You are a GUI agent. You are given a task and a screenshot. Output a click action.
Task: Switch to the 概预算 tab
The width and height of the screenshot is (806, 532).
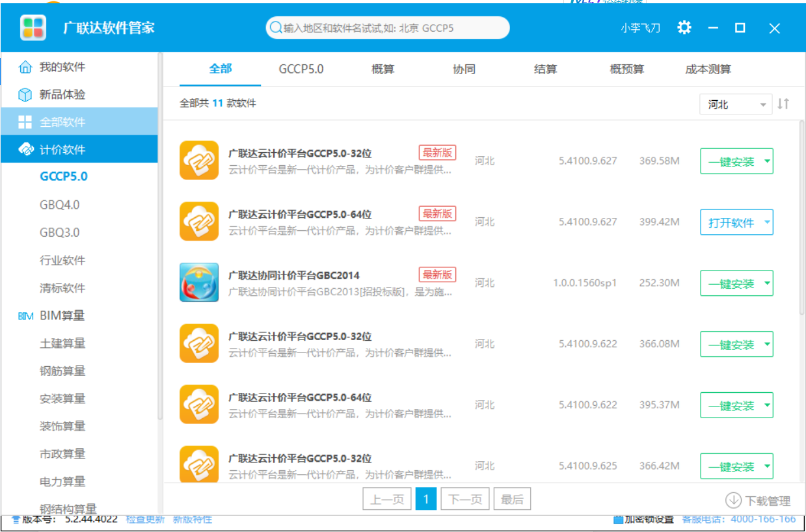point(627,69)
